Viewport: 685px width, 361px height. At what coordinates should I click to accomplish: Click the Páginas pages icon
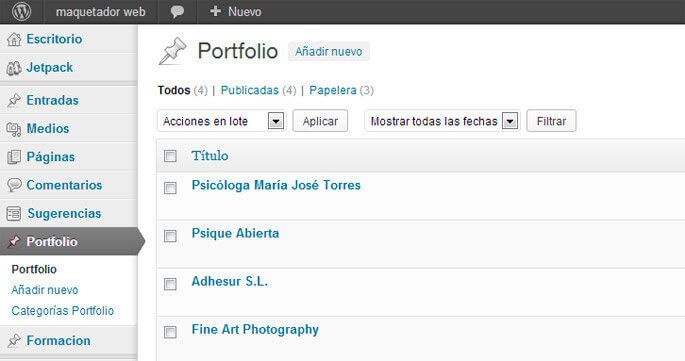14,157
